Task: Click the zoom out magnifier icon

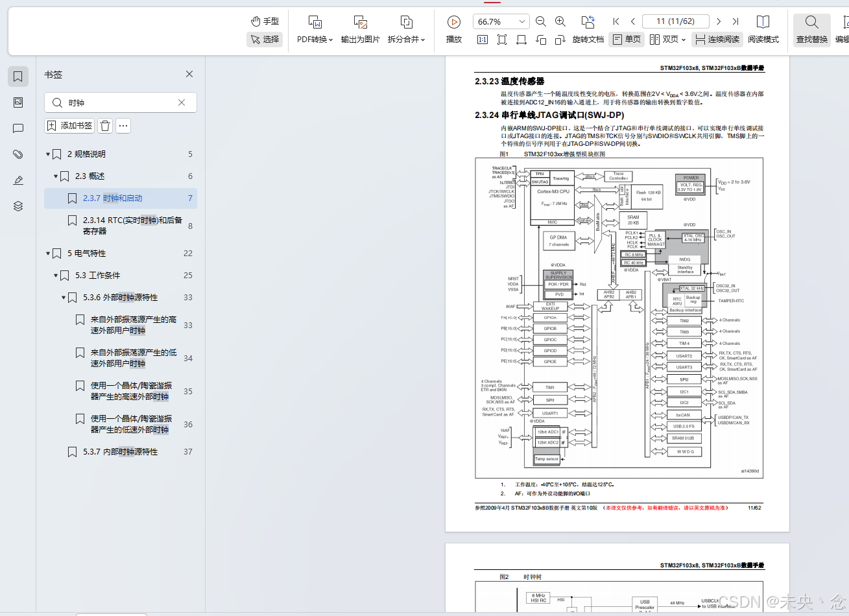Action: point(541,21)
